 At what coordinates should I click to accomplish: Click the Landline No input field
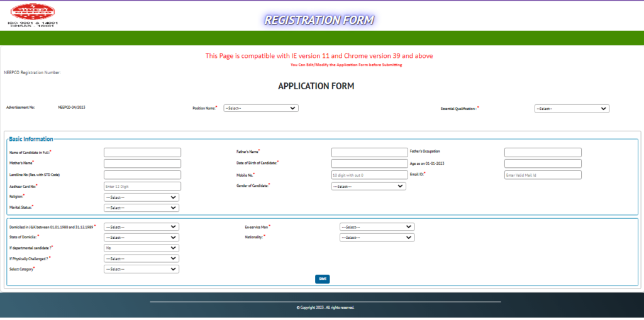[x=142, y=175]
